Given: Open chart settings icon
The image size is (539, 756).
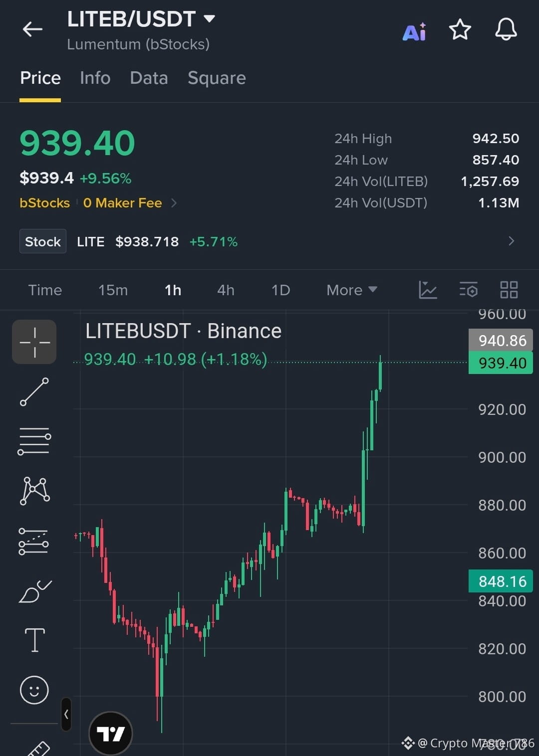Looking at the screenshot, I should pos(468,290).
